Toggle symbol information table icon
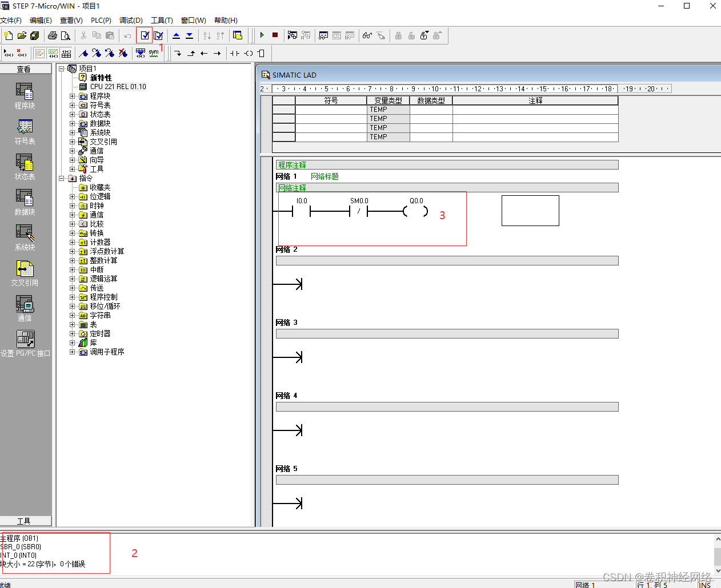 66,53
